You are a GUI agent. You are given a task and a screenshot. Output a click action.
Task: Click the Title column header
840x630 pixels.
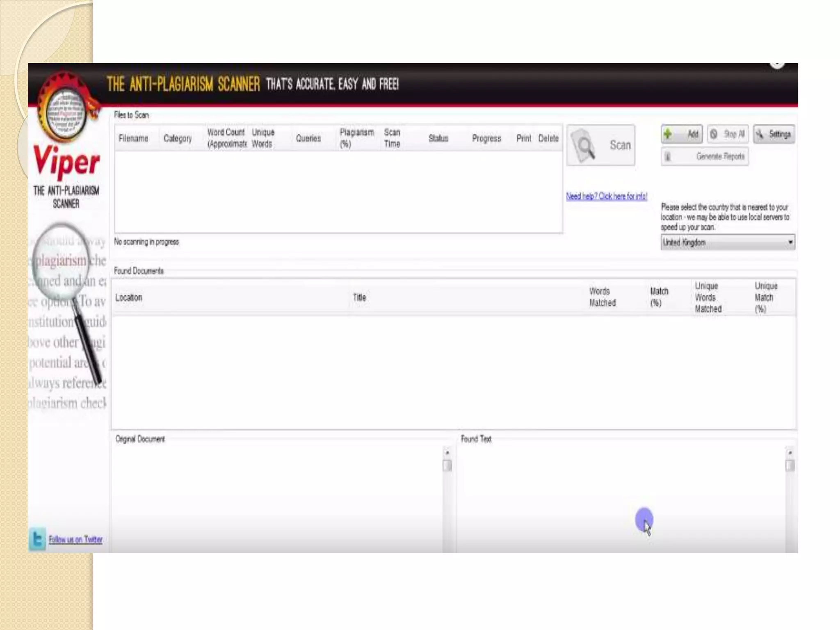pyautogui.click(x=359, y=297)
